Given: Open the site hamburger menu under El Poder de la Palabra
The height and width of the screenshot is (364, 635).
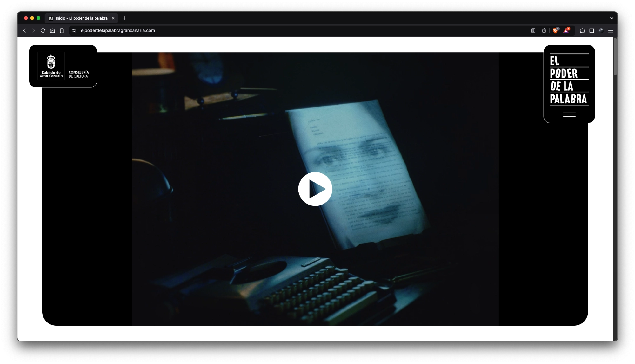Looking at the screenshot, I should point(569,114).
